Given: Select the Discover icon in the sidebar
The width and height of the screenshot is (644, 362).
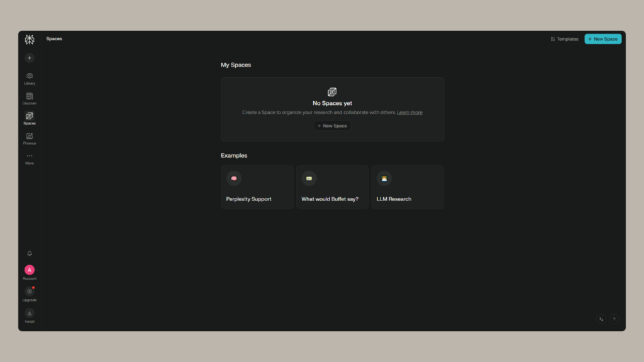Looking at the screenshot, I should point(29,97).
